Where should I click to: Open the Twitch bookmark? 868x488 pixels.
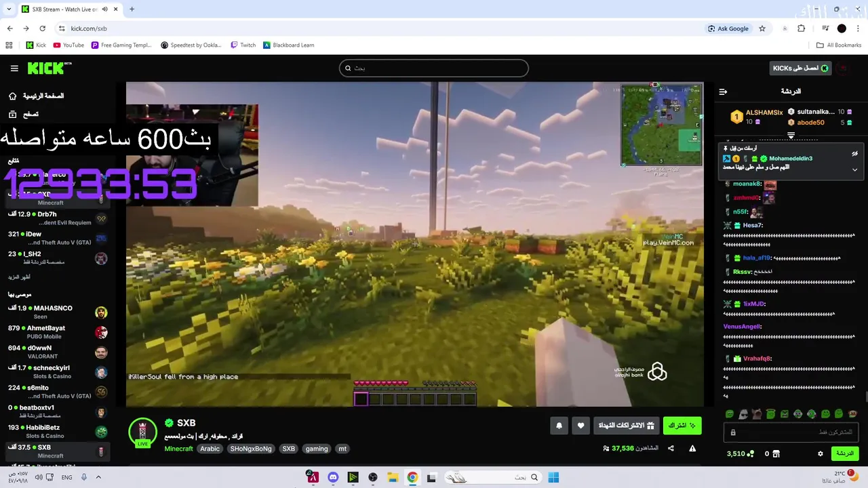tap(243, 45)
